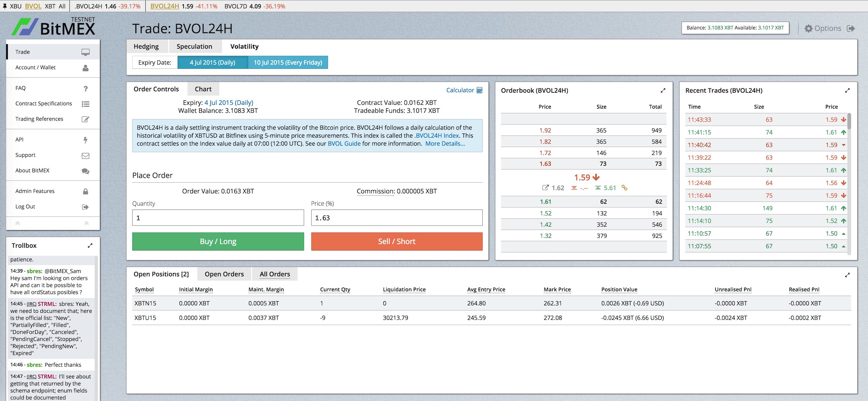Select XBT in the ticker bar

(x=50, y=6)
